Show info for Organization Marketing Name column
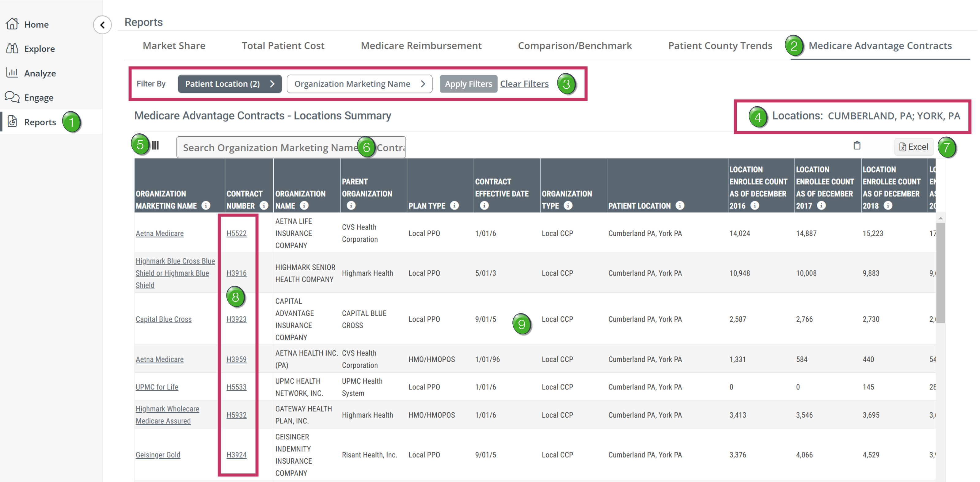Screen dimensions: 980x482 (206, 205)
